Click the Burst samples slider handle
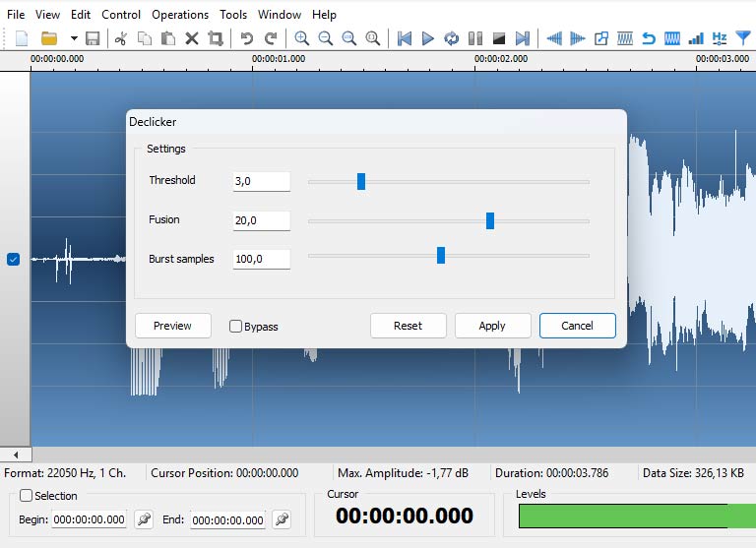This screenshot has height=548, width=756. pyautogui.click(x=441, y=256)
